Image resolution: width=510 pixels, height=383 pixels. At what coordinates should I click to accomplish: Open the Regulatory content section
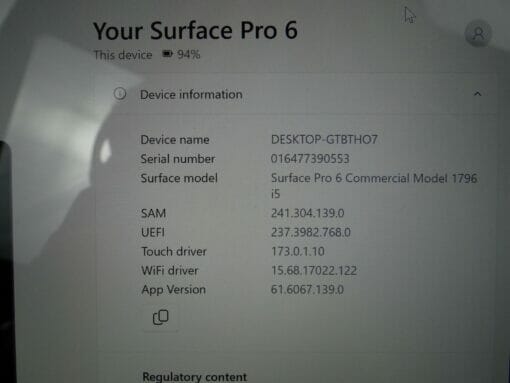click(x=195, y=377)
